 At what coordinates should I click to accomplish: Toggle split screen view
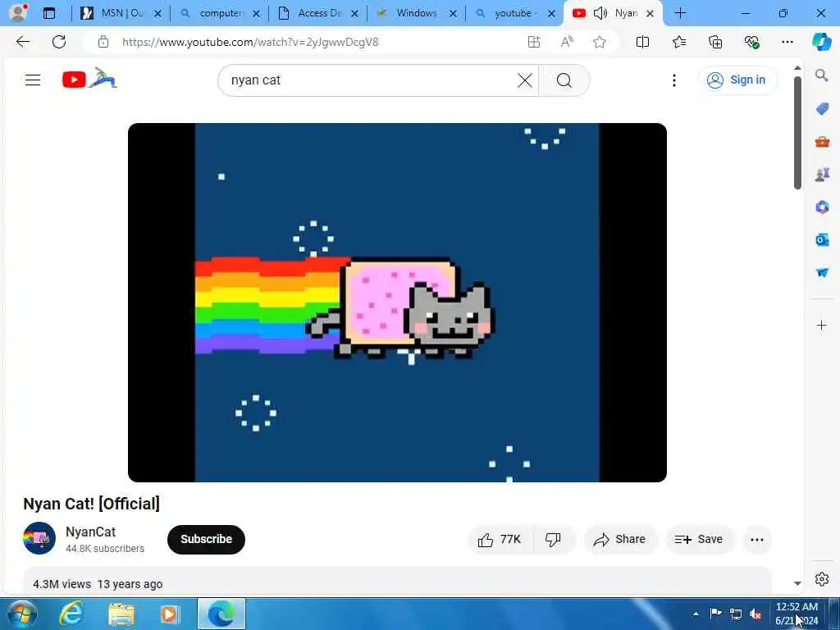click(x=642, y=42)
